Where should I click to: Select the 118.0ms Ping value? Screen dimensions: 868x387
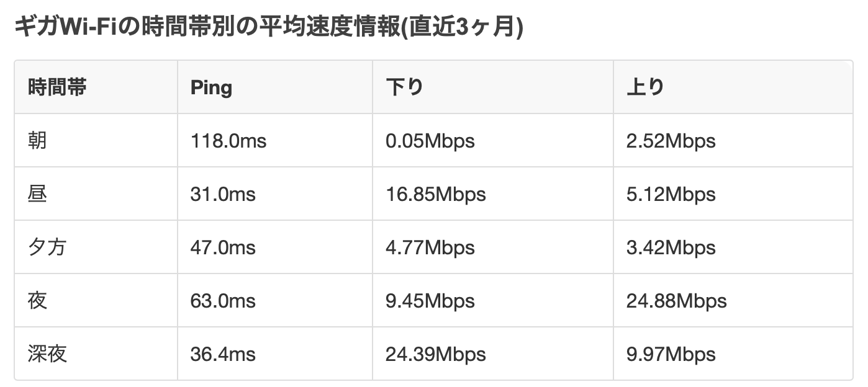point(228,141)
